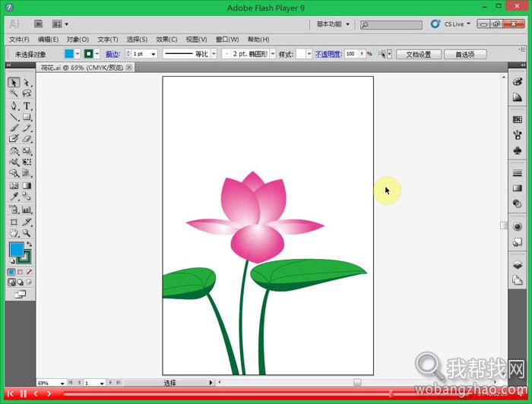Image resolution: width=532 pixels, height=404 pixels.
Task: Select the Column Graph tool
Action: (27, 209)
